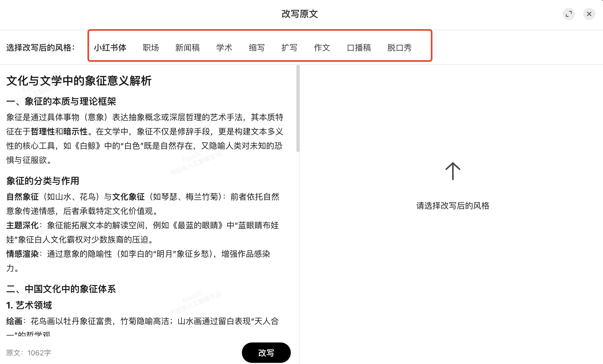
Task: Choose the 脱口秀 style
Action: tap(399, 48)
